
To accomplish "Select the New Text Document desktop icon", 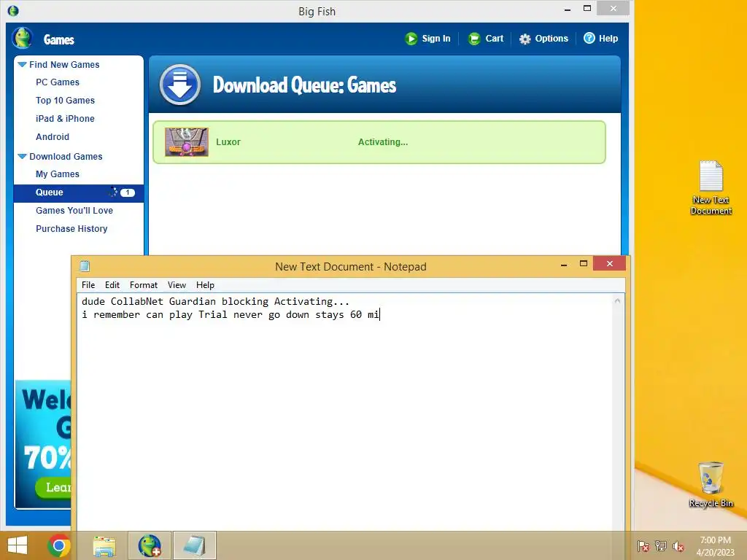I will coord(711,187).
